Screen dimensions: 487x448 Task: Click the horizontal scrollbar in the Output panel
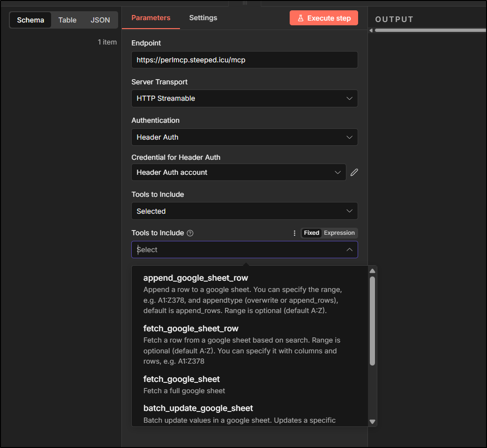429,30
